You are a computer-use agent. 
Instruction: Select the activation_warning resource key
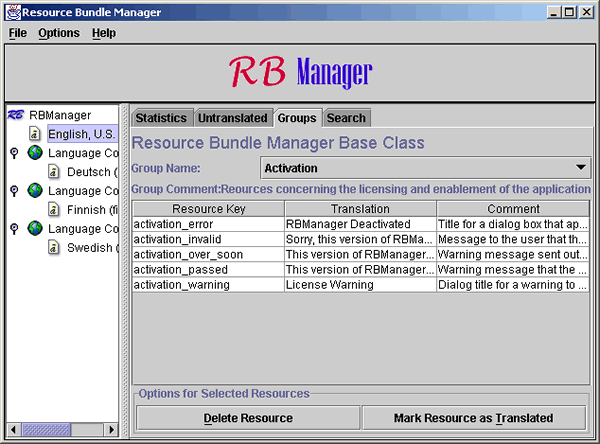pos(208,285)
